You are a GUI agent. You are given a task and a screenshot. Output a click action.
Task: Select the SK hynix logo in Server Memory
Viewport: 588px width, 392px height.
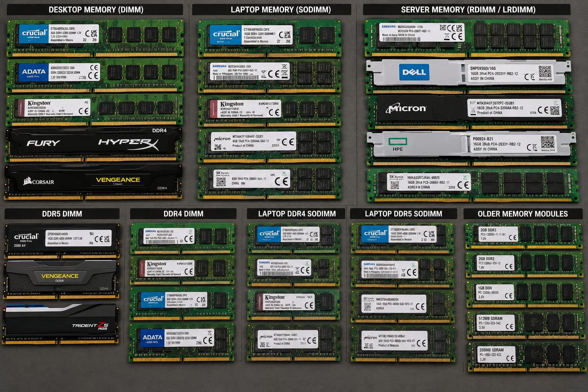pos(396,177)
